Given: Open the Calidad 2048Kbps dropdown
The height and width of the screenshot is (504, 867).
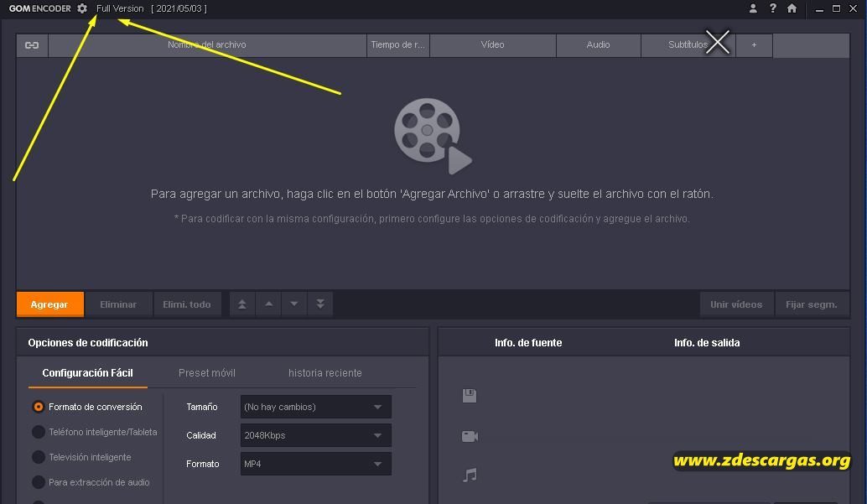Looking at the screenshot, I should [x=316, y=435].
